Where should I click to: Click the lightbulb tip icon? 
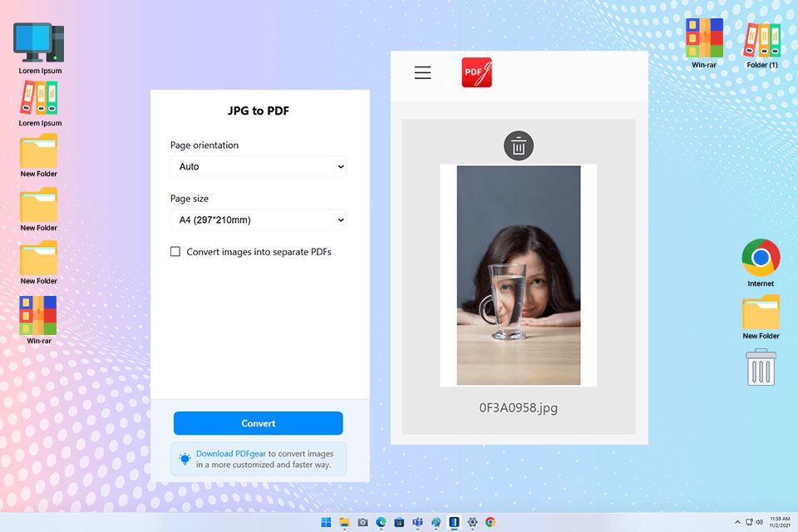(185, 459)
